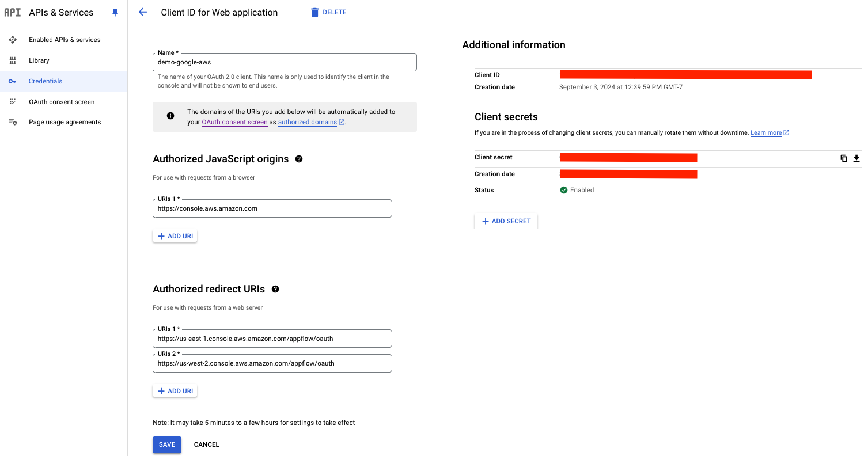Copy the client secret to clipboard

click(844, 158)
